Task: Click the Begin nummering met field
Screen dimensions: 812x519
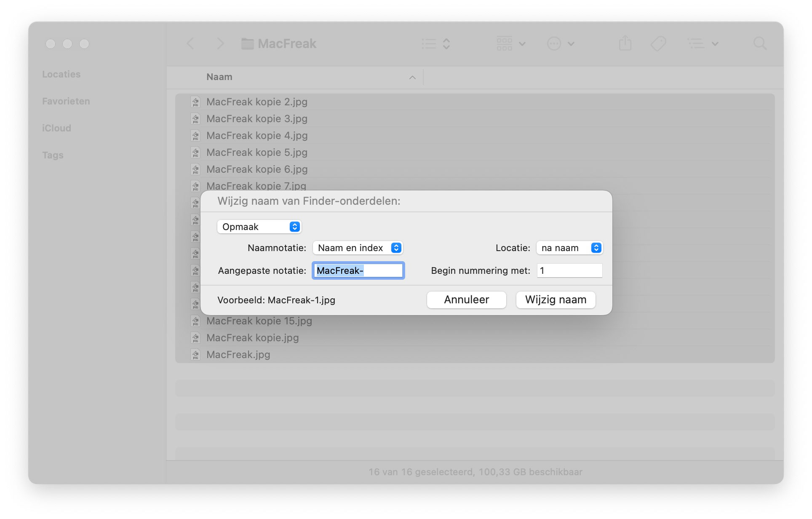Action: click(569, 270)
